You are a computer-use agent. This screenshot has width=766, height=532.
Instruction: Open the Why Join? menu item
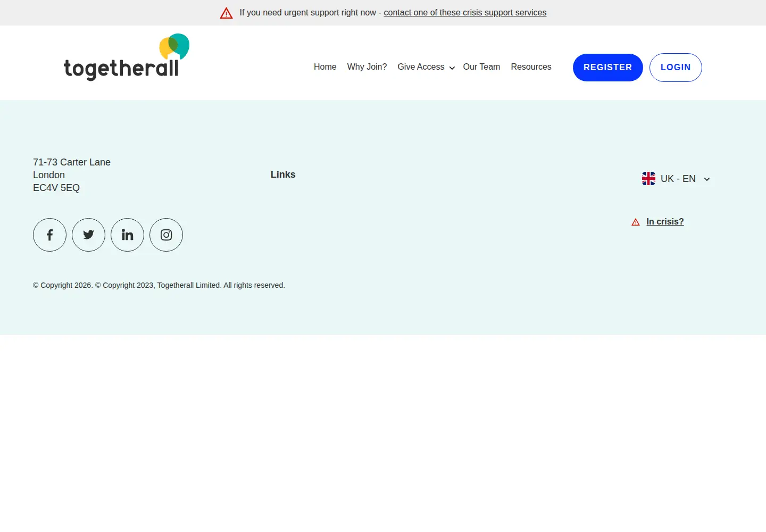367,67
